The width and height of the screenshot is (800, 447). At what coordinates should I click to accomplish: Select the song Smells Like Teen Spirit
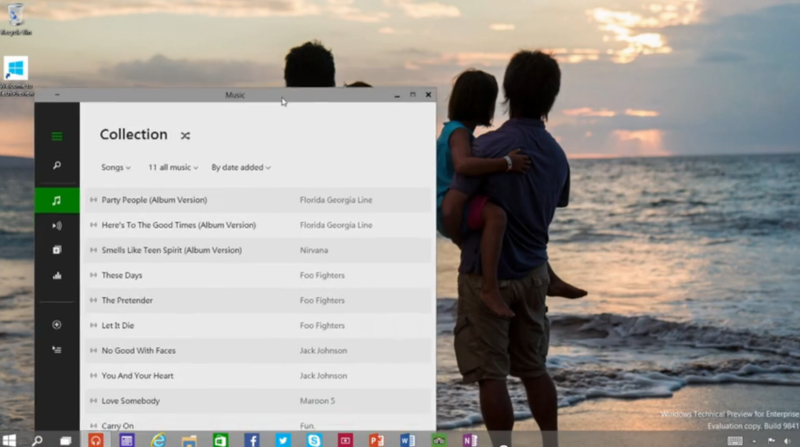click(258, 250)
